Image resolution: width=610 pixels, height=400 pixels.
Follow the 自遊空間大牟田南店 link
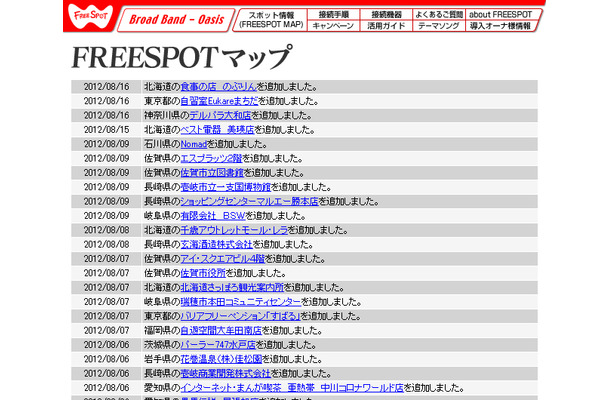tap(221, 331)
